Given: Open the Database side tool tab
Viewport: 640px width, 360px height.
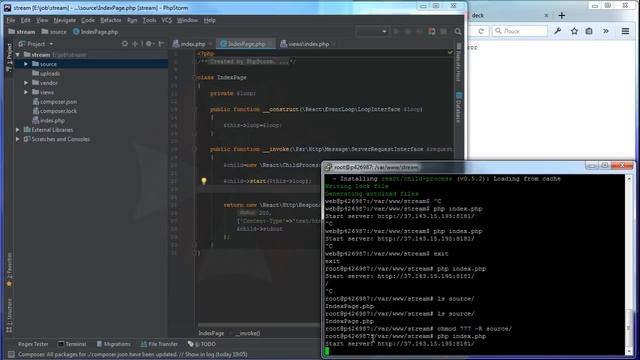Looking at the screenshot, I should point(458,107).
